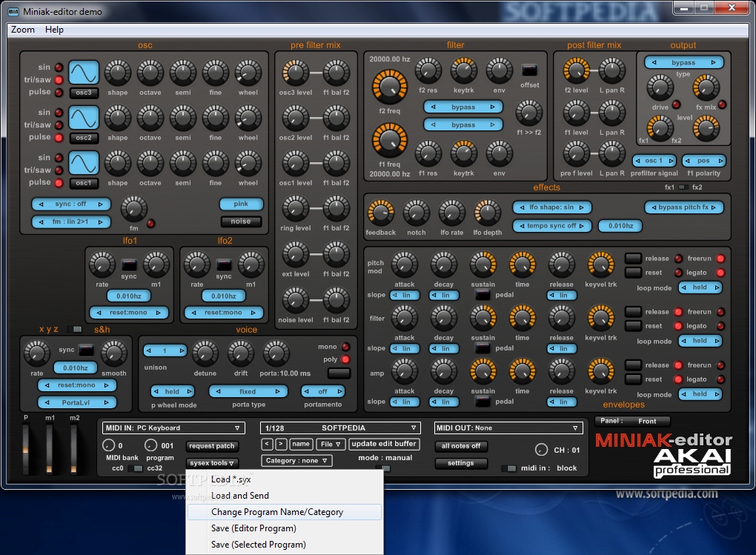Open the sysex tools dropdown
The height and width of the screenshot is (555, 756).
tap(212, 463)
